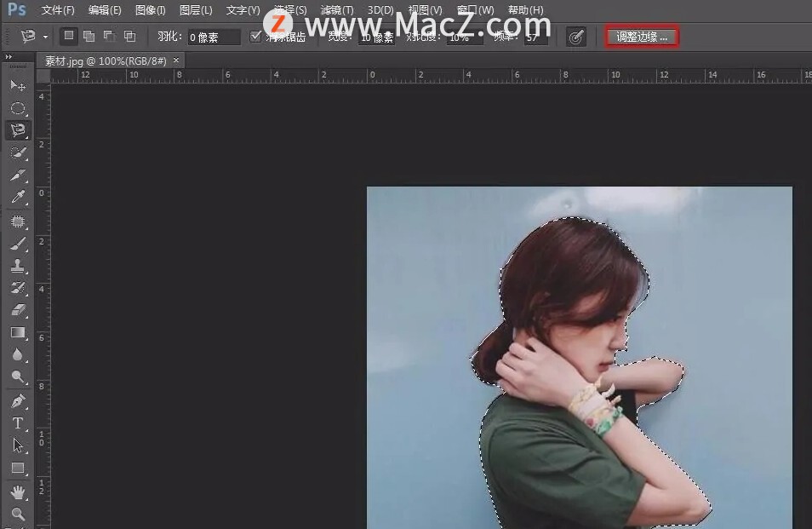Enable New Selection mode button
Image resolution: width=812 pixels, height=529 pixels.
[x=69, y=37]
